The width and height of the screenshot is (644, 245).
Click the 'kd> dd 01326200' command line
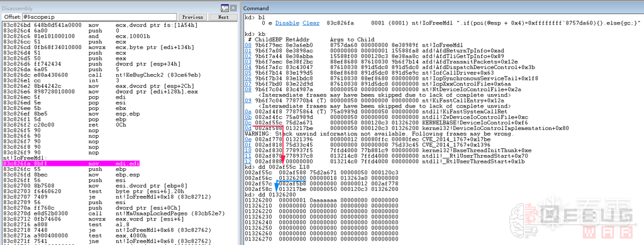click(270, 194)
